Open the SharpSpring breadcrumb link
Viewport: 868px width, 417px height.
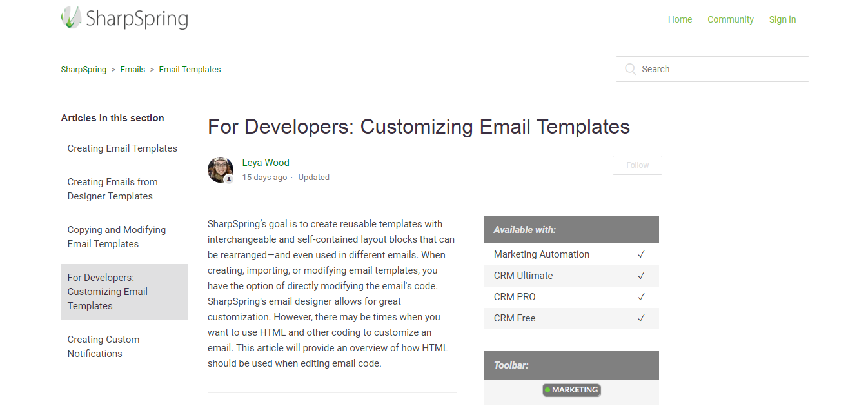click(x=84, y=70)
